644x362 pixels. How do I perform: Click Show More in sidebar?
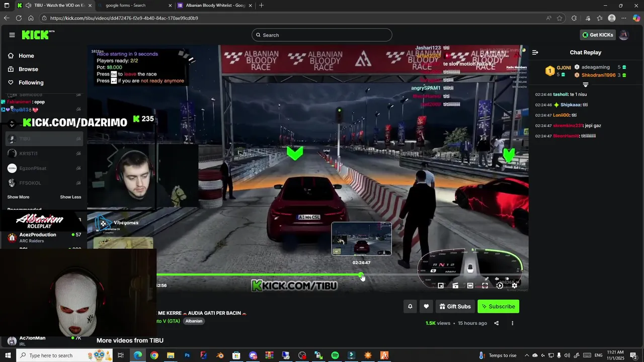click(x=18, y=197)
